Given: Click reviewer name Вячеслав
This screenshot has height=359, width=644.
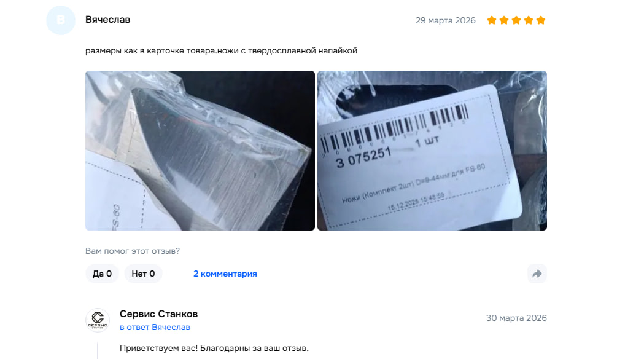Looking at the screenshot, I should coord(107,20).
